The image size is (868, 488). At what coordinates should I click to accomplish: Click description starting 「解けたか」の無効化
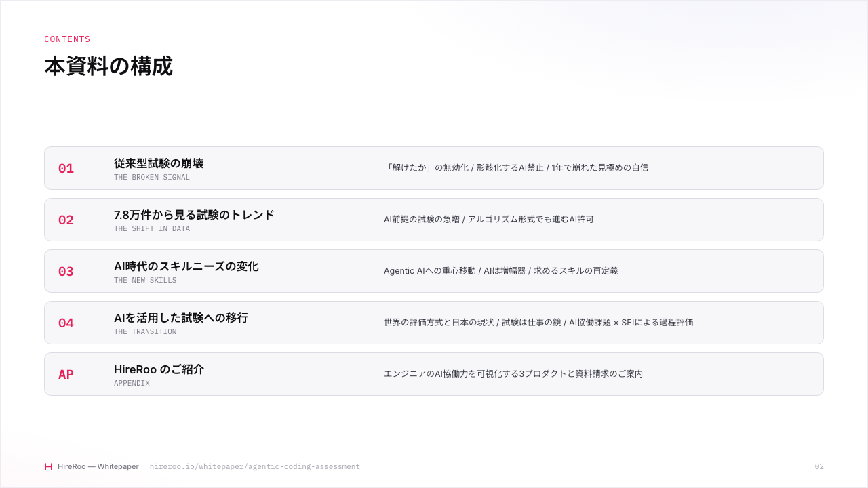pos(516,167)
